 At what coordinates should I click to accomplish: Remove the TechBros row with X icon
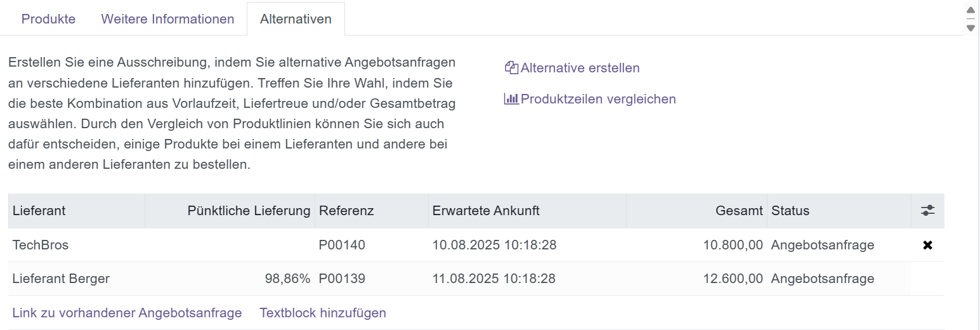[x=927, y=245]
